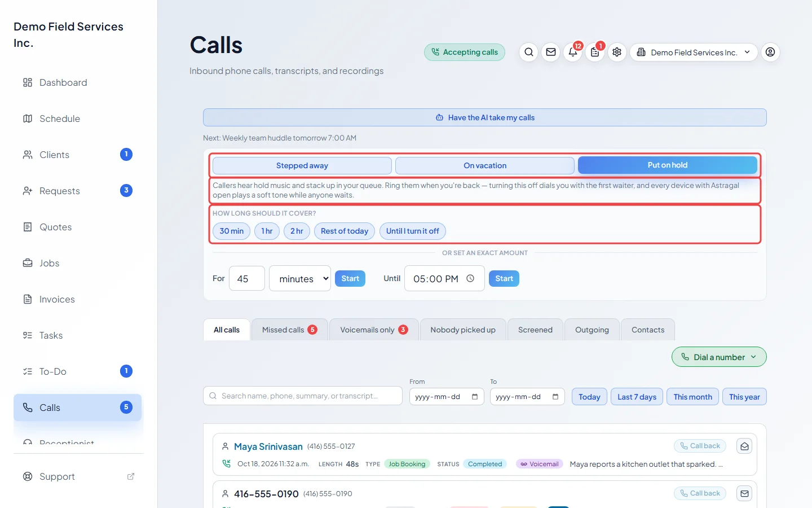Viewport: 812px width, 508px height.
Task: Filter calls by Last 7 days
Action: pyautogui.click(x=637, y=397)
